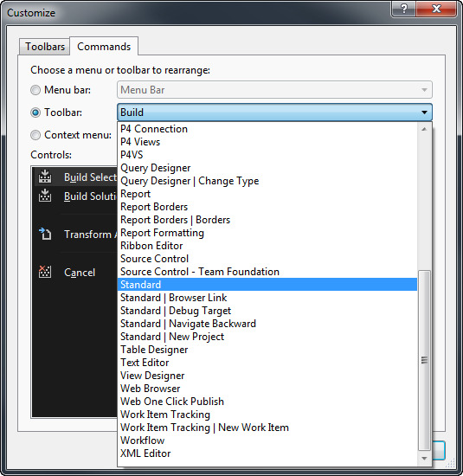This screenshot has width=463, height=476.
Task: Select Source Control toolbar
Action: (x=267, y=259)
